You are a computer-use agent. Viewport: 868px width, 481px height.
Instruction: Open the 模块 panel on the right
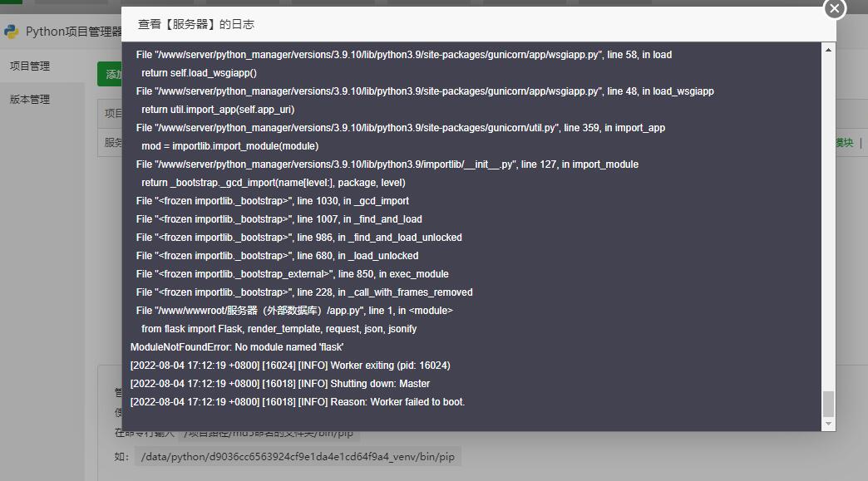tap(845, 143)
